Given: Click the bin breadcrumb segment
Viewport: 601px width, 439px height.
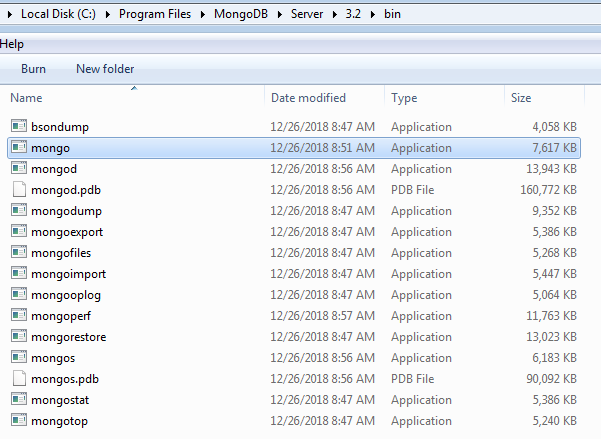Looking at the screenshot, I should click(x=392, y=14).
